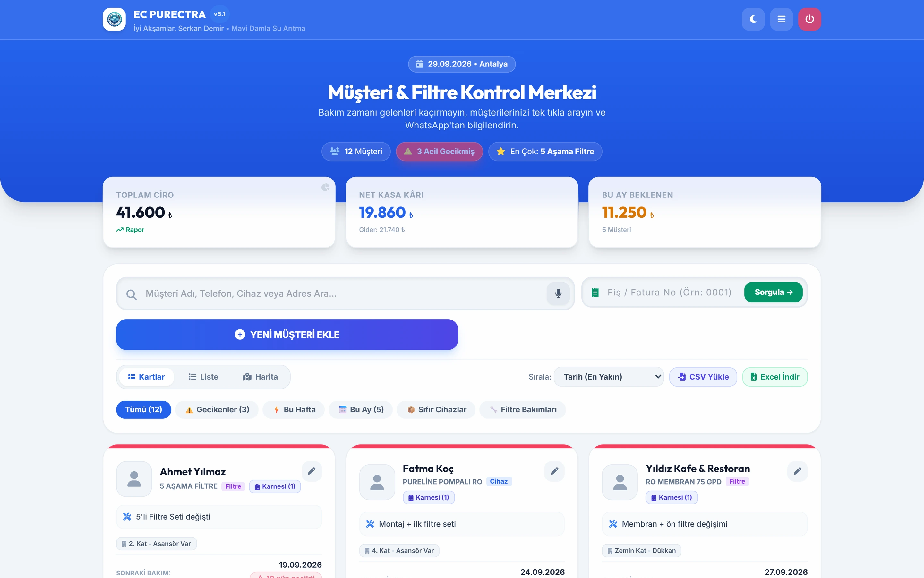Open Karnesi (1) for Ahmet Yılmaz
The image size is (924, 578).
(275, 486)
